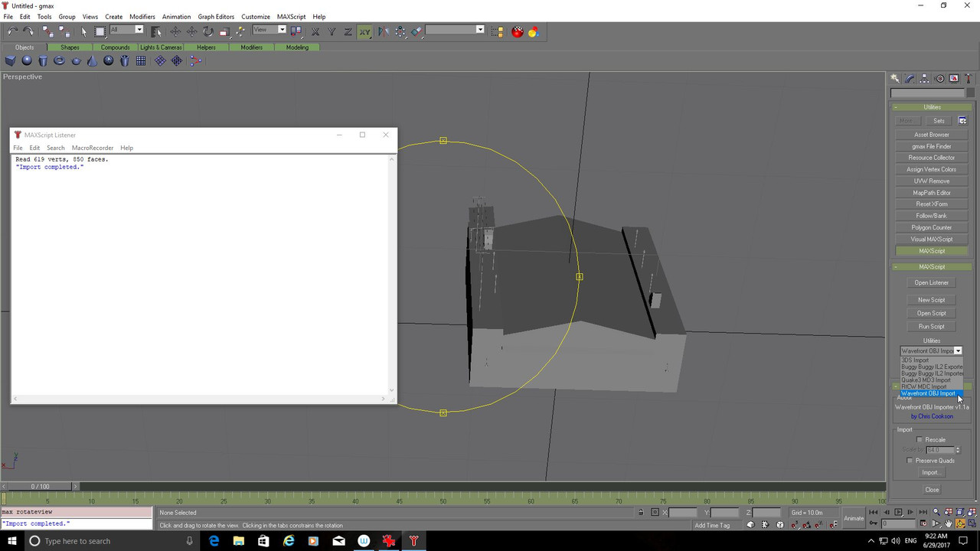The width and height of the screenshot is (980, 551).
Task: Choose the rectangular selection region tool
Action: [100, 31]
